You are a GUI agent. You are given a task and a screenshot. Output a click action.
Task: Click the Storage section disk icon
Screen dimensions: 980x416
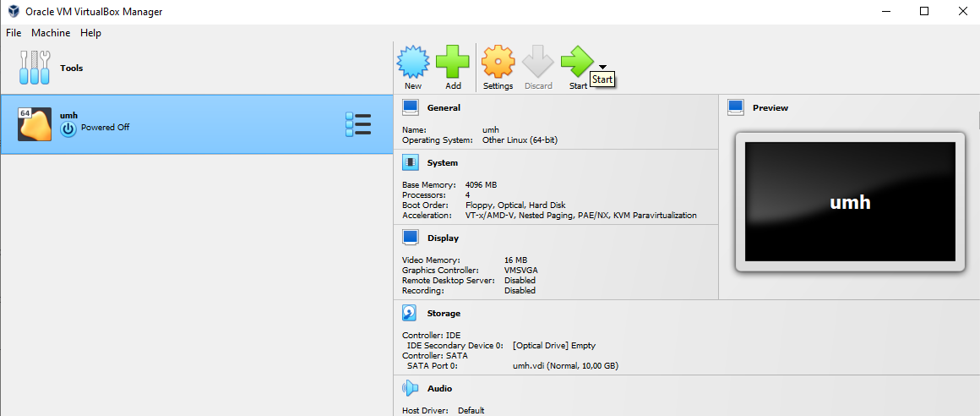411,314
